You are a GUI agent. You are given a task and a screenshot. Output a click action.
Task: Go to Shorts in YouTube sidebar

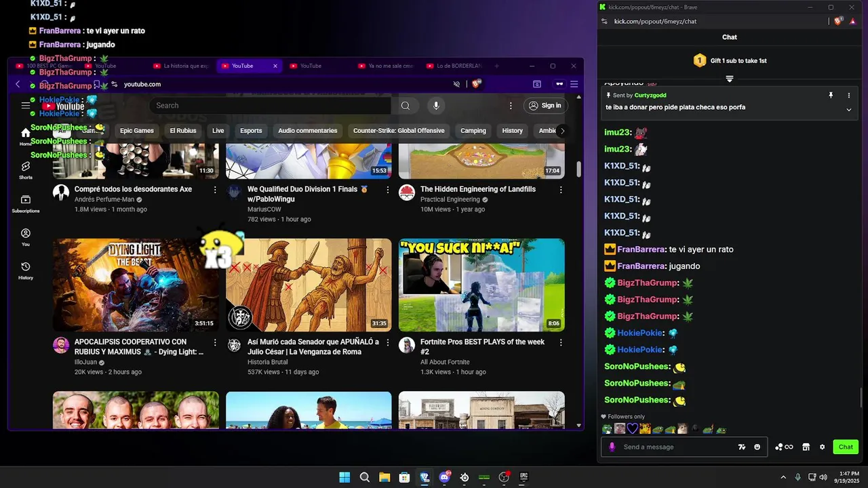pos(26,170)
